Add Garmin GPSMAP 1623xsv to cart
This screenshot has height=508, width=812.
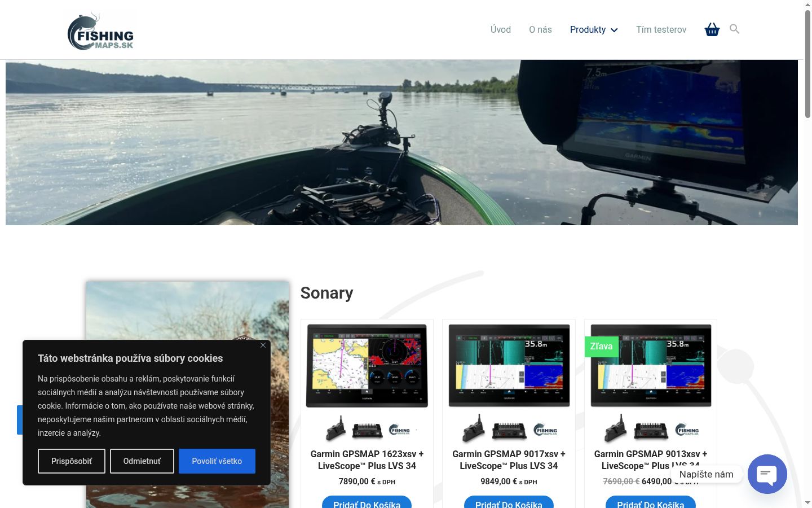point(367,502)
